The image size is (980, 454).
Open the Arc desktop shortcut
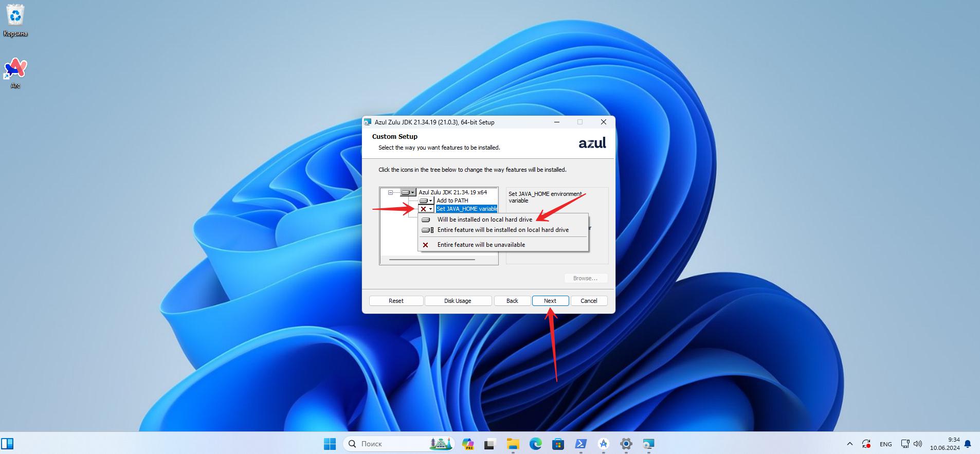15,73
